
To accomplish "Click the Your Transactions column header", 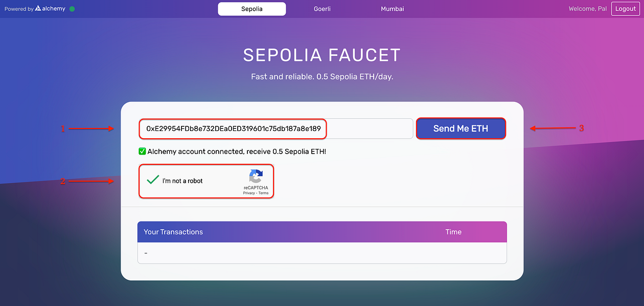I will coord(173,232).
